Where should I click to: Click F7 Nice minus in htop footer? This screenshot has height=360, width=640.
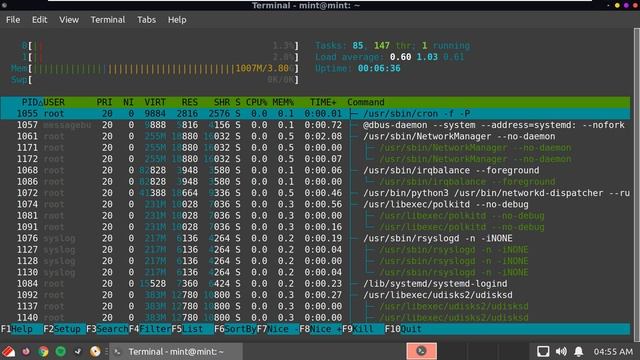point(278,329)
